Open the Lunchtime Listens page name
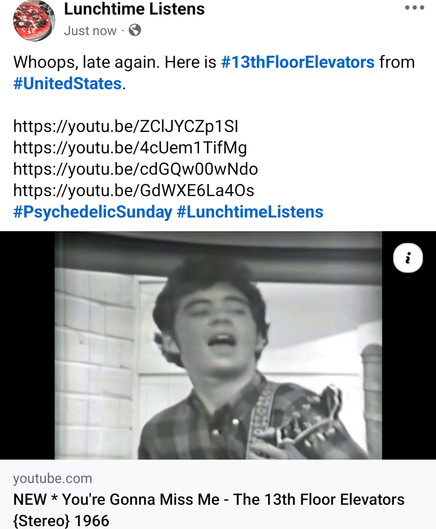Screen dimensions: 436x529 (x=134, y=9)
